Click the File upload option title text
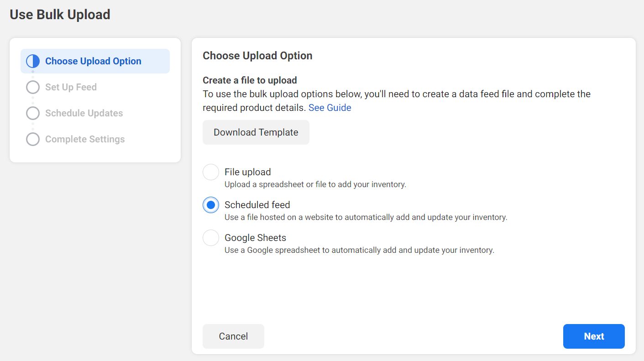The image size is (644, 361). pos(247,172)
